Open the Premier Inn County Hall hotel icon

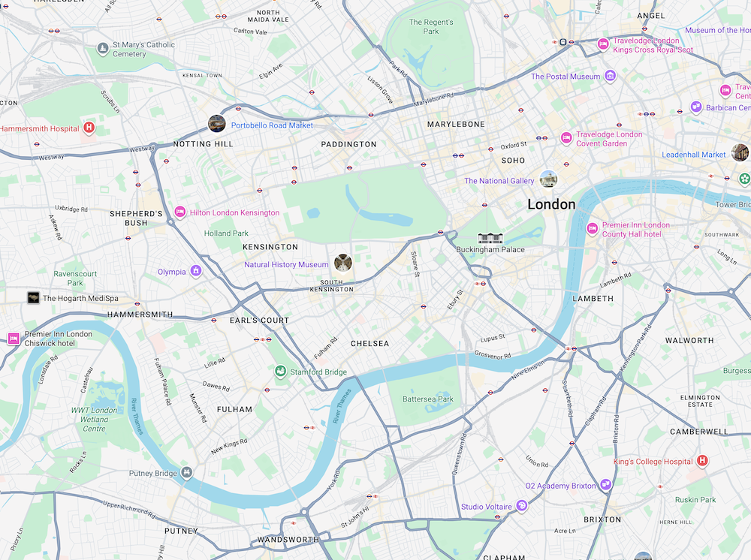[593, 229]
